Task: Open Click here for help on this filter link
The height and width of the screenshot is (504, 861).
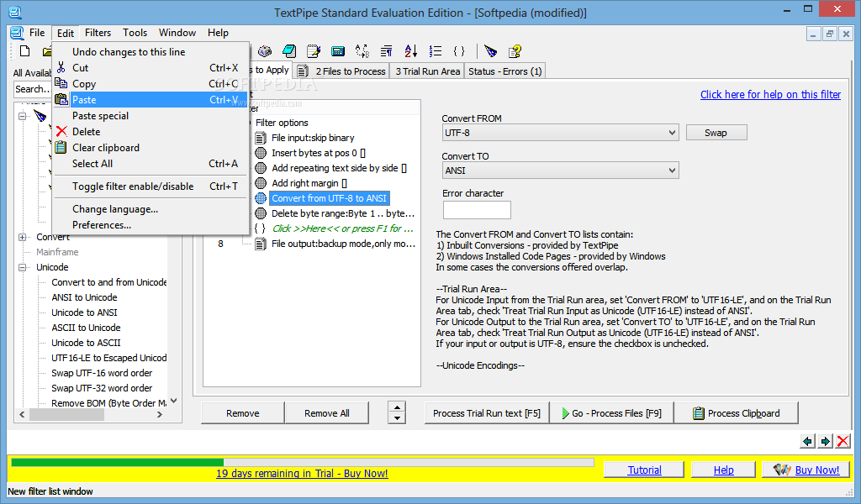Action: (x=770, y=94)
